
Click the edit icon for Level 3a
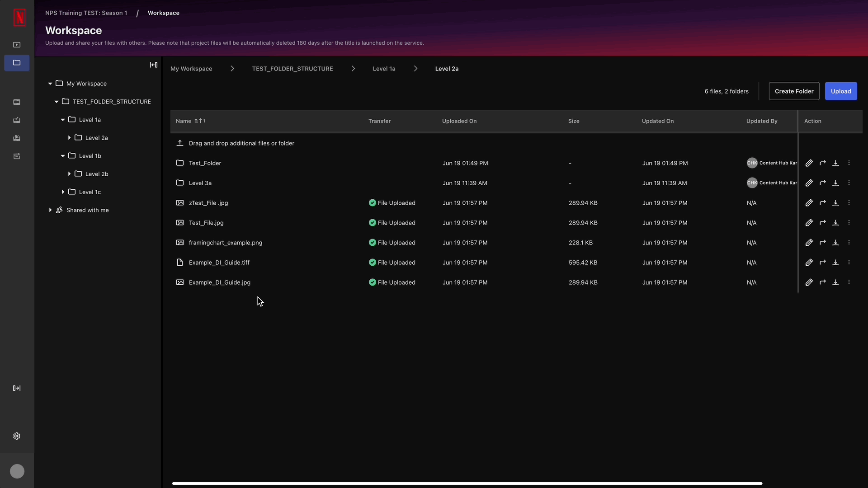click(x=809, y=183)
